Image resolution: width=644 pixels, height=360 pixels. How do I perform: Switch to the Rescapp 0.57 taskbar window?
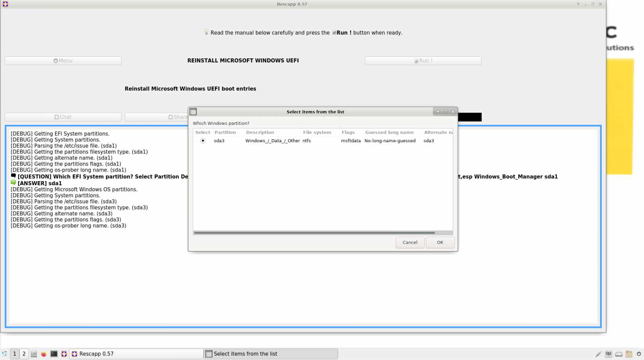pos(136,354)
